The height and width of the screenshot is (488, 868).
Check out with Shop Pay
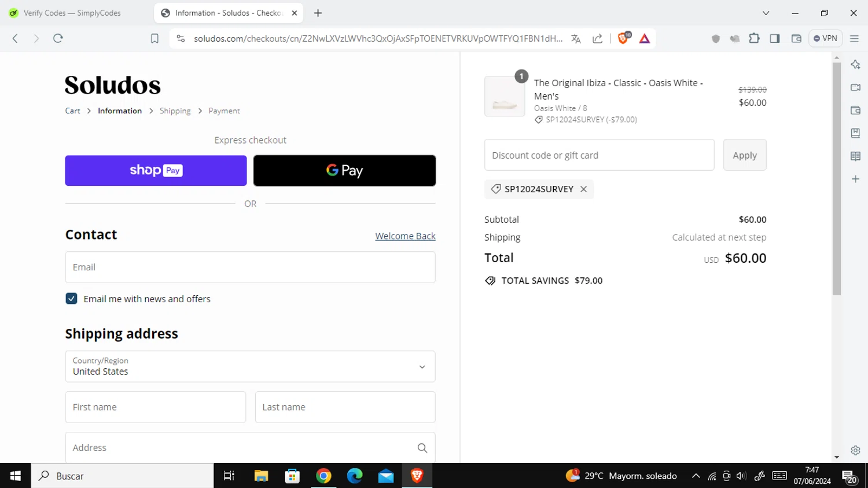tap(156, 170)
